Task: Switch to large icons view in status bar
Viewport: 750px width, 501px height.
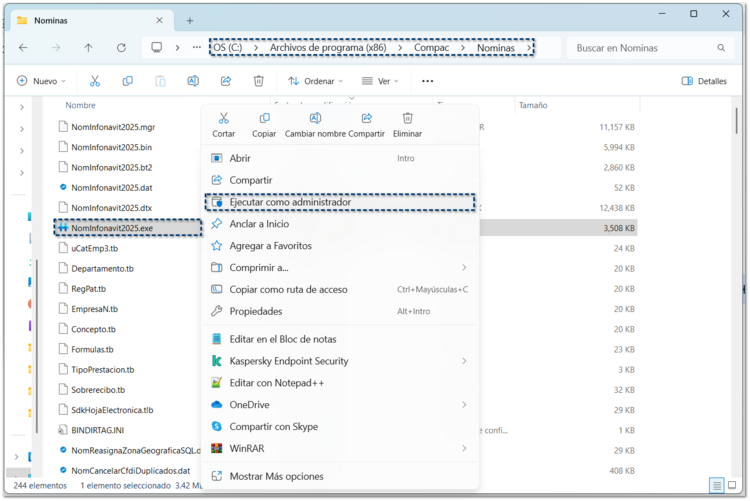Action: pyautogui.click(x=734, y=485)
